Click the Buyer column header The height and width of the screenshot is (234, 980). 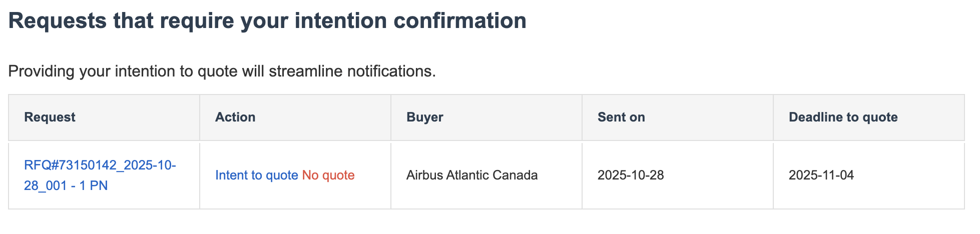424,117
